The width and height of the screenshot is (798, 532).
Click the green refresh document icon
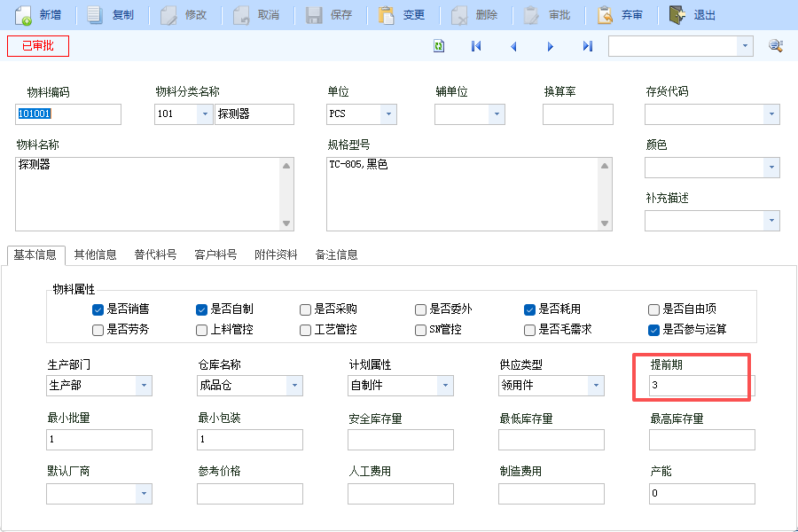(439, 46)
